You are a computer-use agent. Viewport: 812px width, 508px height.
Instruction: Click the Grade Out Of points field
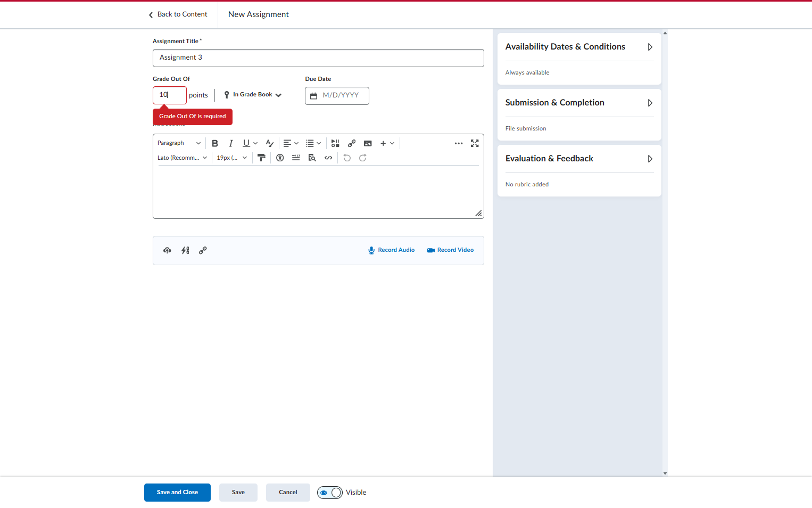170,95
